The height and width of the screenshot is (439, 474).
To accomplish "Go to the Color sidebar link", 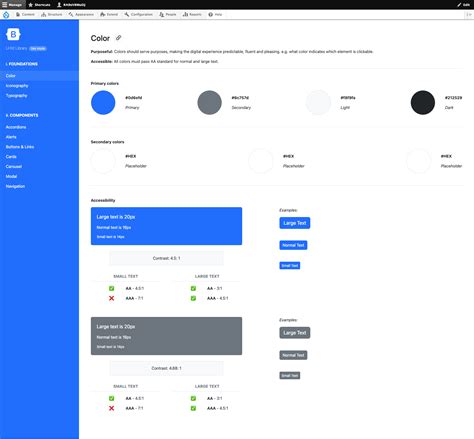I will pos(39,76).
